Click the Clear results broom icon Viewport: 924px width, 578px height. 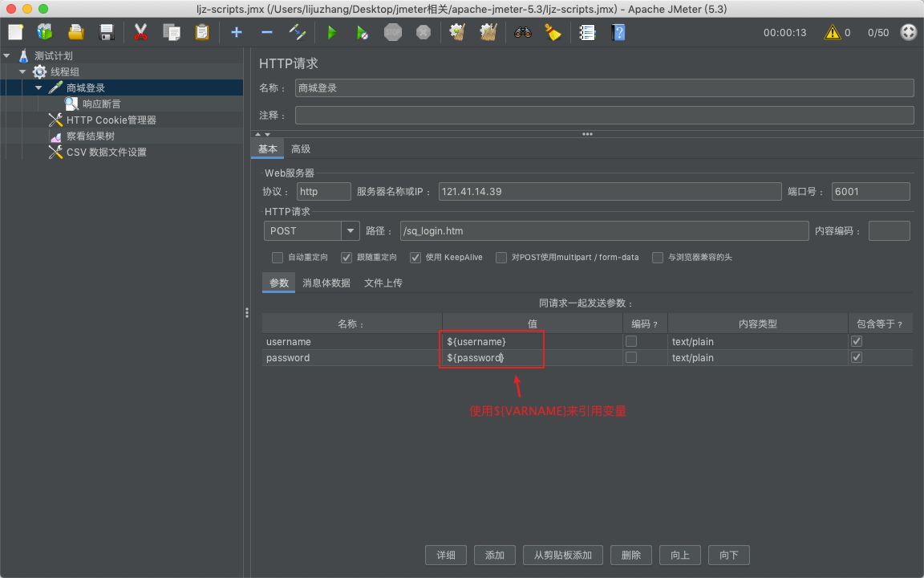[458, 32]
